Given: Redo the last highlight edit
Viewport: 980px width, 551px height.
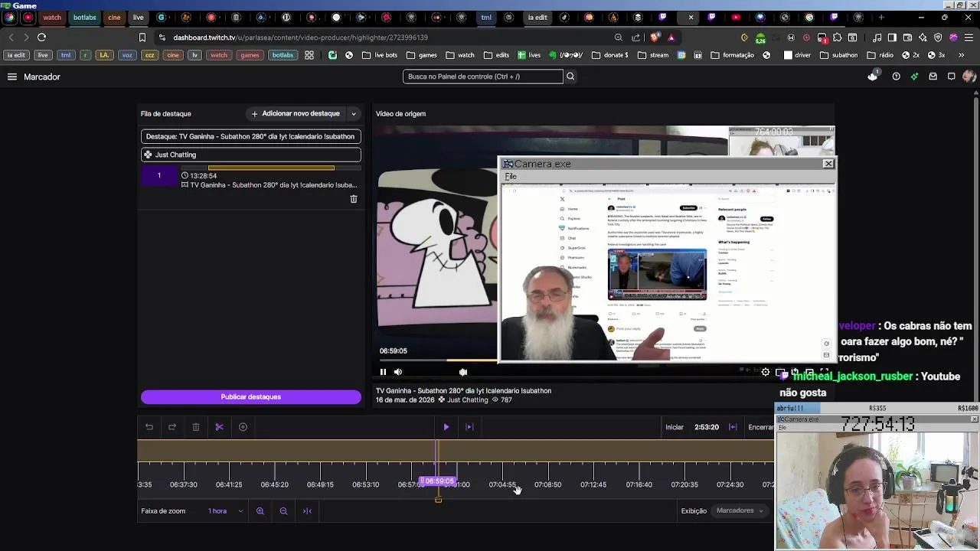Looking at the screenshot, I should point(172,427).
